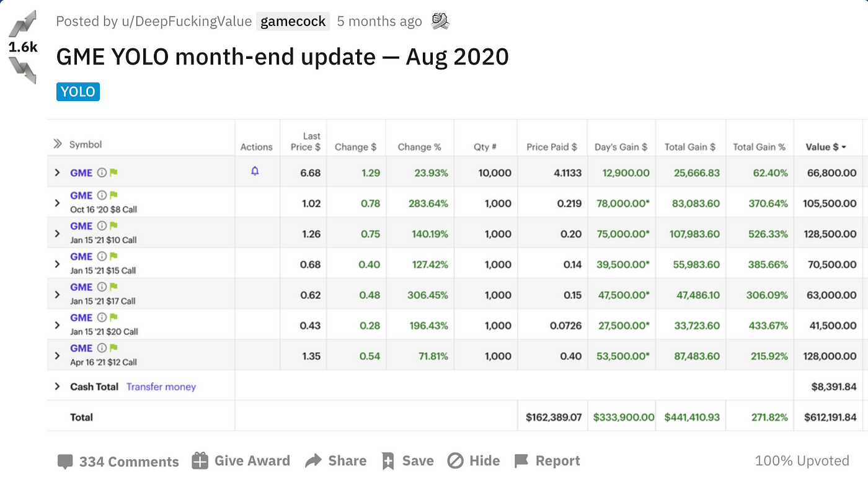This screenshot has width=868, height=482.
Task: Click info icon for Apr 16 '21 $12 Call
Action: [102, 348]
